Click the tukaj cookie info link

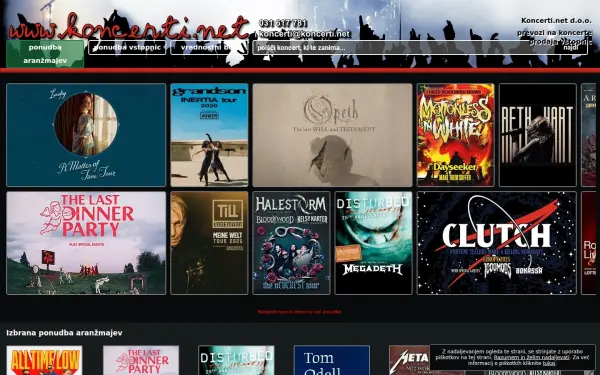pyautogui.click(x=549, y=363)
